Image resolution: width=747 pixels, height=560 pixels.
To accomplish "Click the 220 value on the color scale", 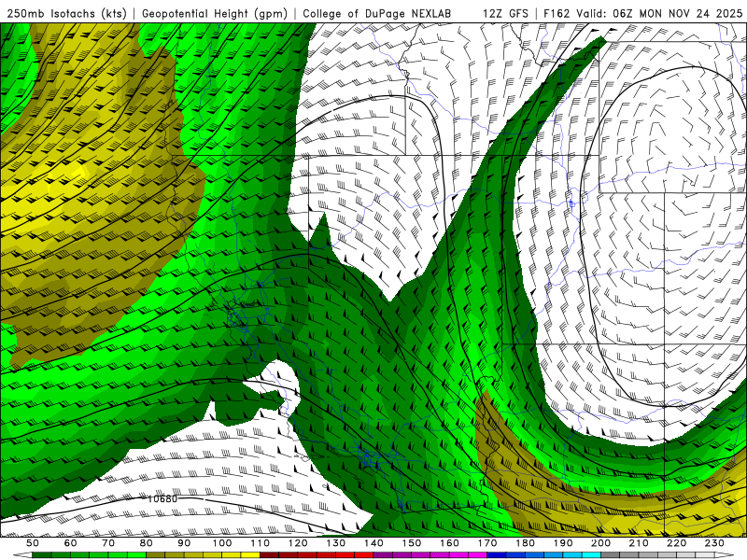I will [x=676, y=543].
